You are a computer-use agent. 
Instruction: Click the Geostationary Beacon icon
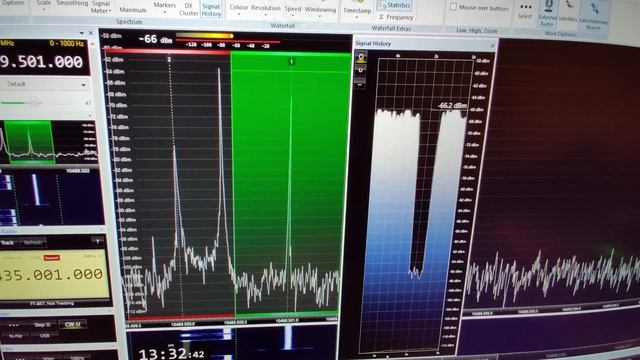(x=594, y=15)
